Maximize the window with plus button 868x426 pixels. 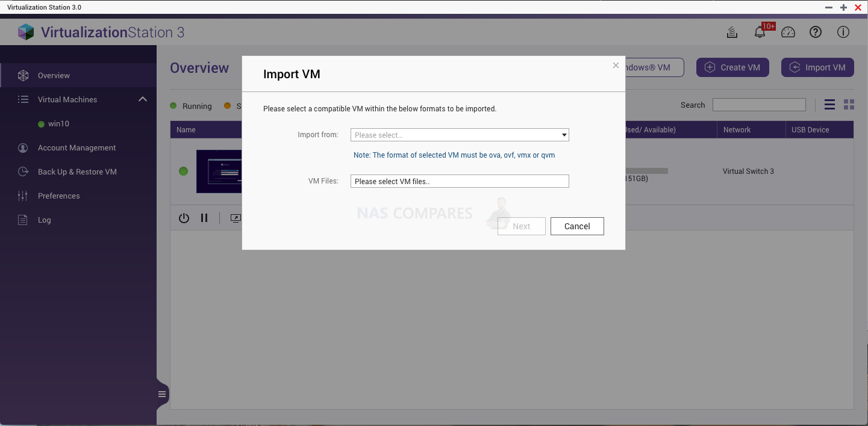pos(843,7)
